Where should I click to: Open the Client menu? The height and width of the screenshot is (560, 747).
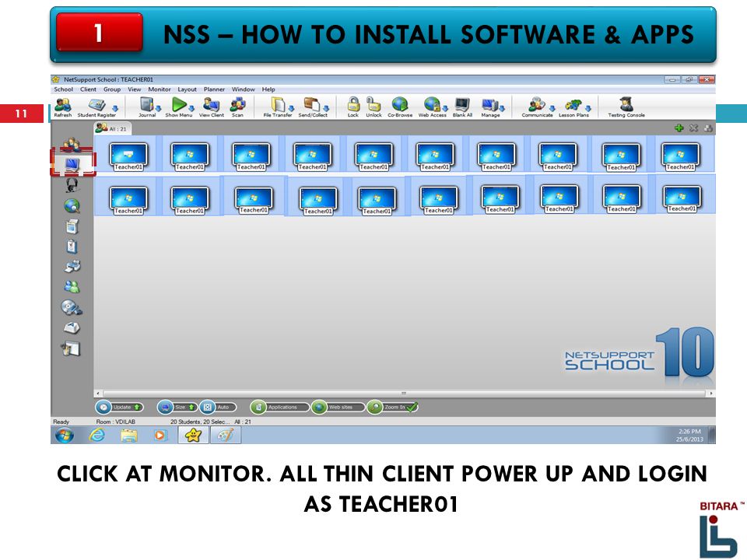coord(88,89)
